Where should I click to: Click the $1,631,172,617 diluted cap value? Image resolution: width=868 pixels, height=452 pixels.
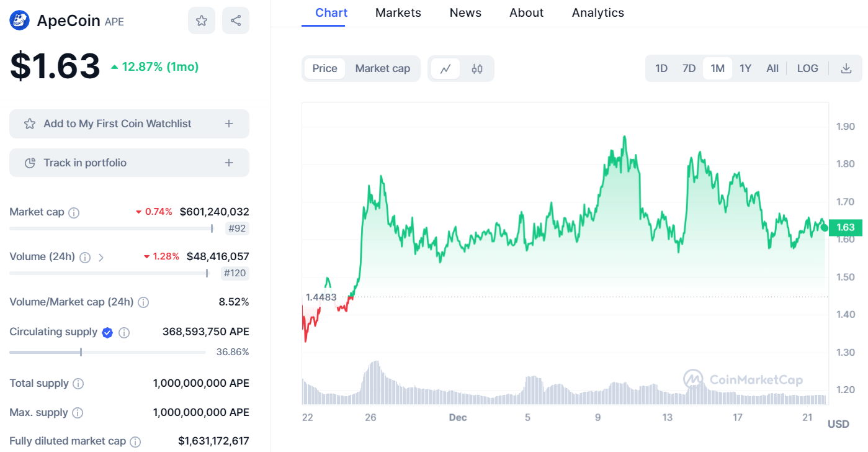coord(214,441)
